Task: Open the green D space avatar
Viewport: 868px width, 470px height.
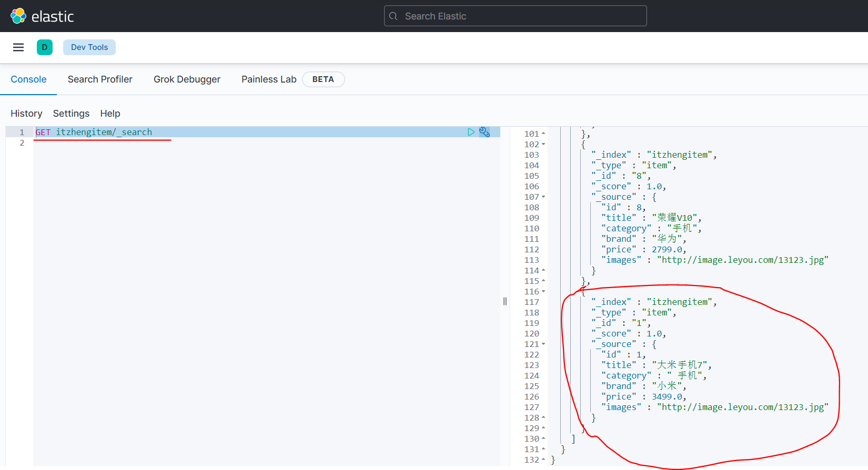Action: click(45, 47)
